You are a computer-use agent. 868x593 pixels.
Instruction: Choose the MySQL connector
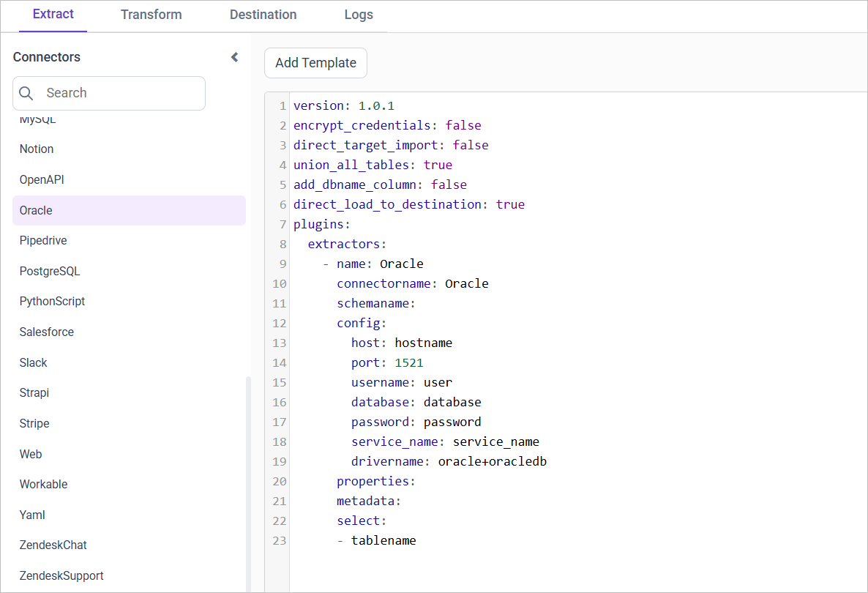coord(37,119)
